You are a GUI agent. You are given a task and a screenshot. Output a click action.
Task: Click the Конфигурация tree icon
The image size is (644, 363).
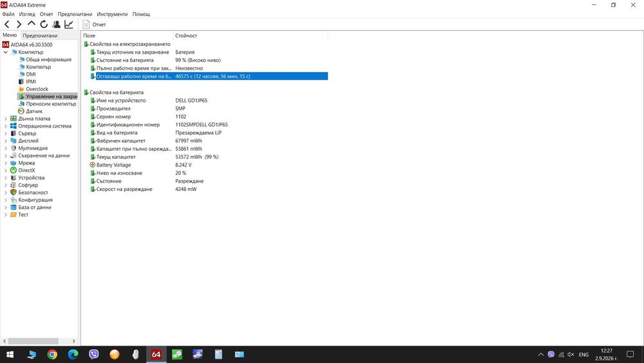(14, 201)
